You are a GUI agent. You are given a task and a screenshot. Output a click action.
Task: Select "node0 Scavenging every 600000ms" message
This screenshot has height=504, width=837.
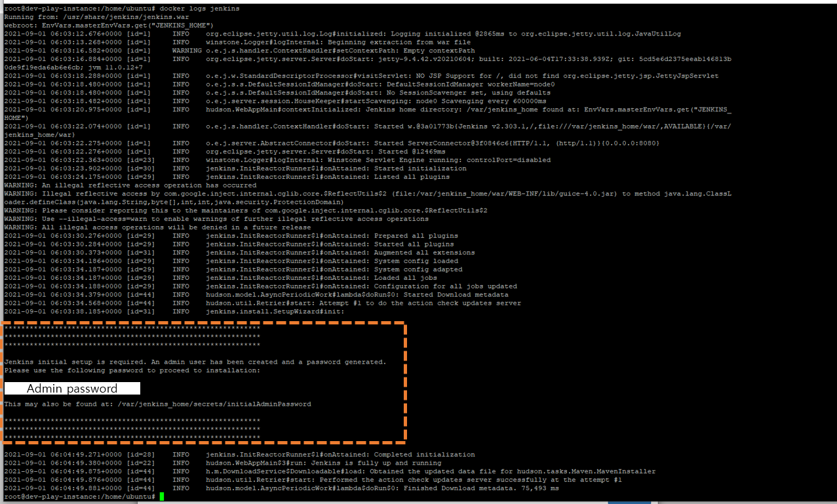pos(480,101)
